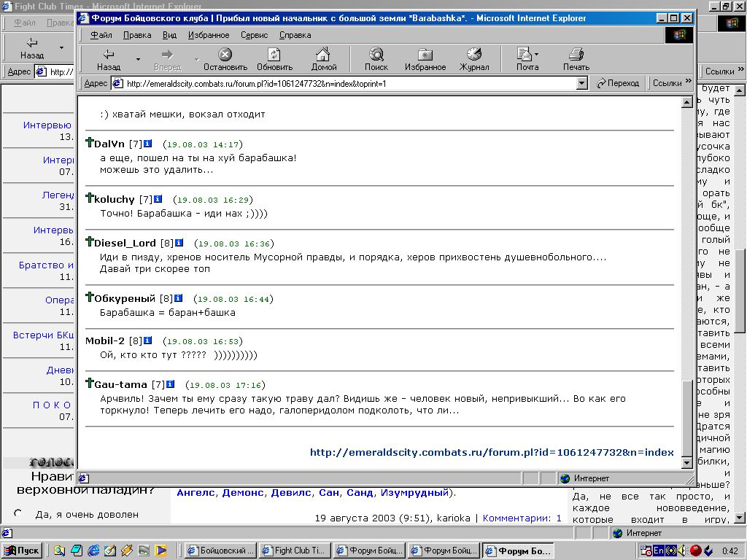Open the Вид menu
The width and height of the screenshot is (747, 560).
(169, 35)
